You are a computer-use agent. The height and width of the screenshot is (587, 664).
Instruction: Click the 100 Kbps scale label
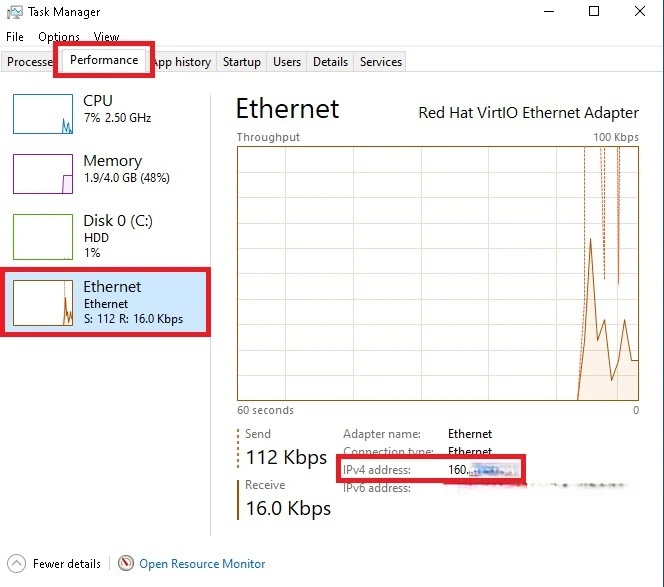click(x=616, y=137)
